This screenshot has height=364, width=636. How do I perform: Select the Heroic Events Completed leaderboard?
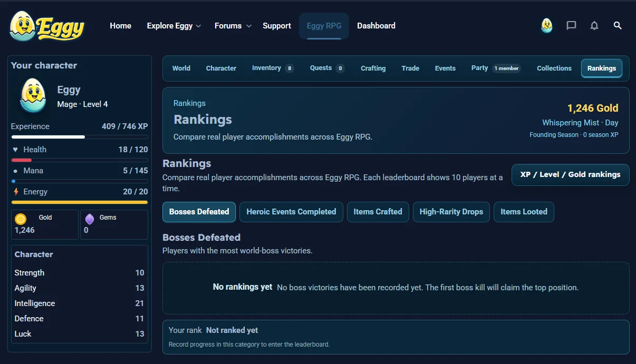pyautogui.click(x=291, y=212)
